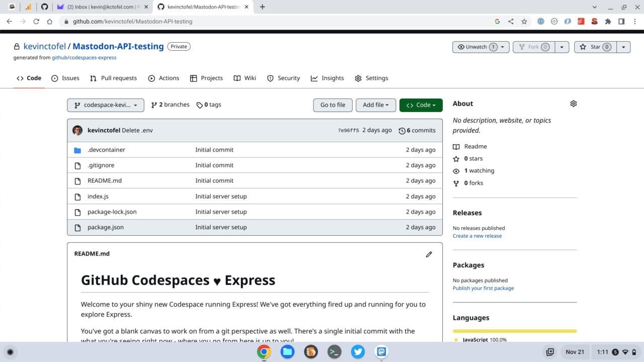Open commit hash 7e96ff5
The image size is (644, 362).
349,130
